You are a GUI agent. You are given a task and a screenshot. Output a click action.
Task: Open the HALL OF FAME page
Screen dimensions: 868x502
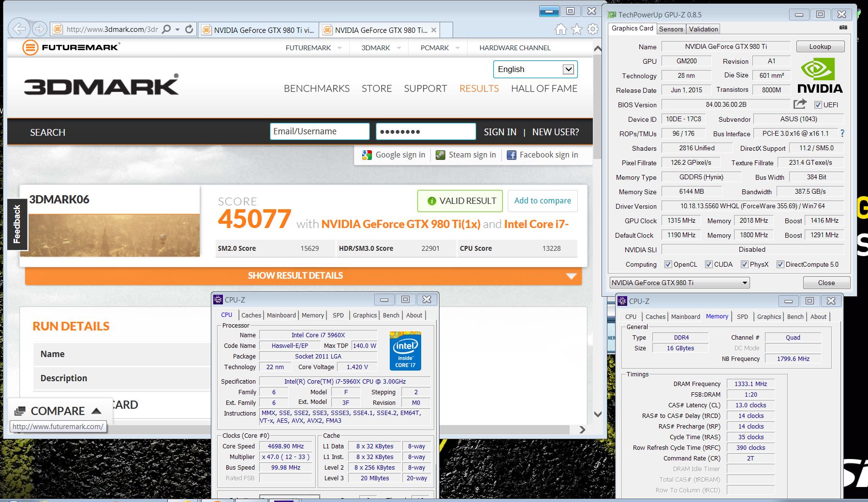click(544, 88)
